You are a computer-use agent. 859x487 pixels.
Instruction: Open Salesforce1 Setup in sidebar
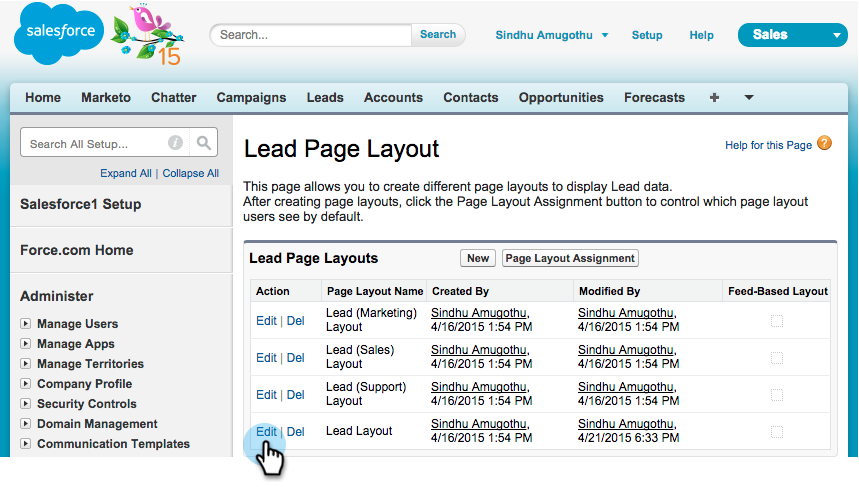coord(81,204)
